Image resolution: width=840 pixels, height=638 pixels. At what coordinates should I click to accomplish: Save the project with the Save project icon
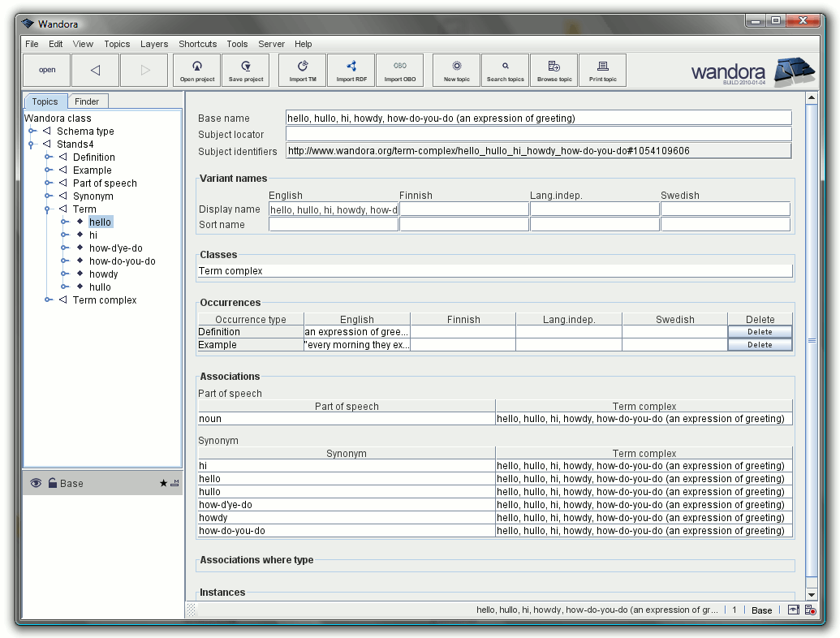[x=245, y=70]
